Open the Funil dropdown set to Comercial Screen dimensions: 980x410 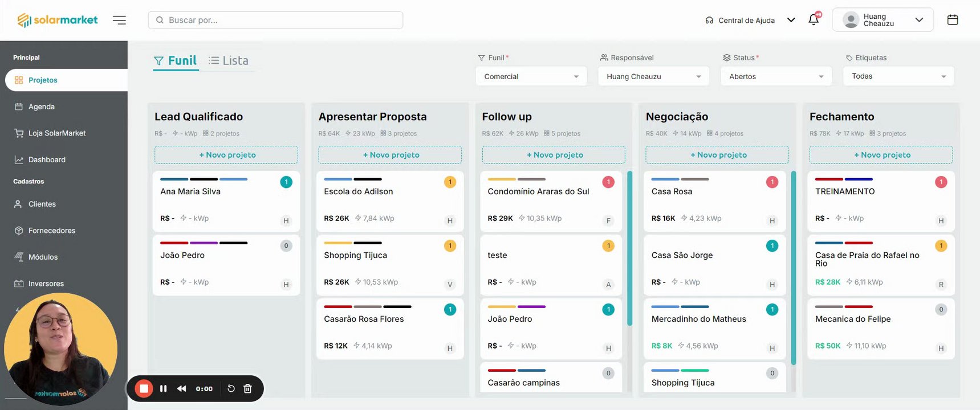pyautogui.click(x=531, y=76)
